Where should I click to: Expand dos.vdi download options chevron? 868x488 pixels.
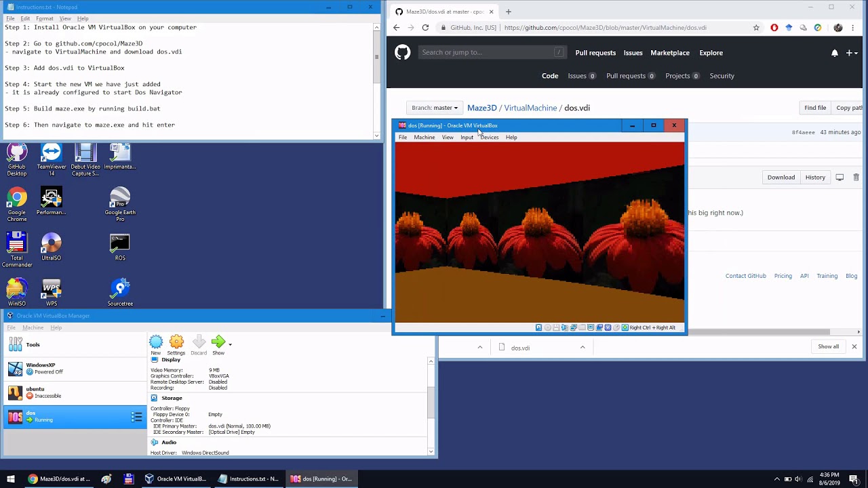(x=582, y=348)
